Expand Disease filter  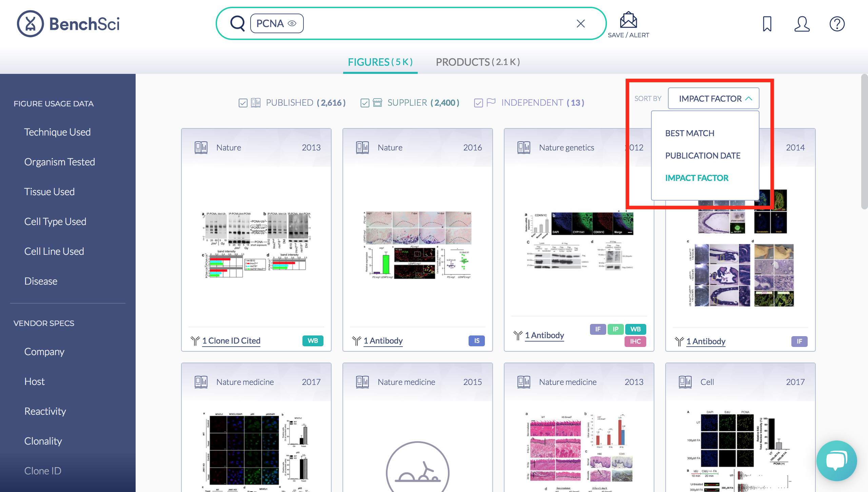click(x=41, y=281)
